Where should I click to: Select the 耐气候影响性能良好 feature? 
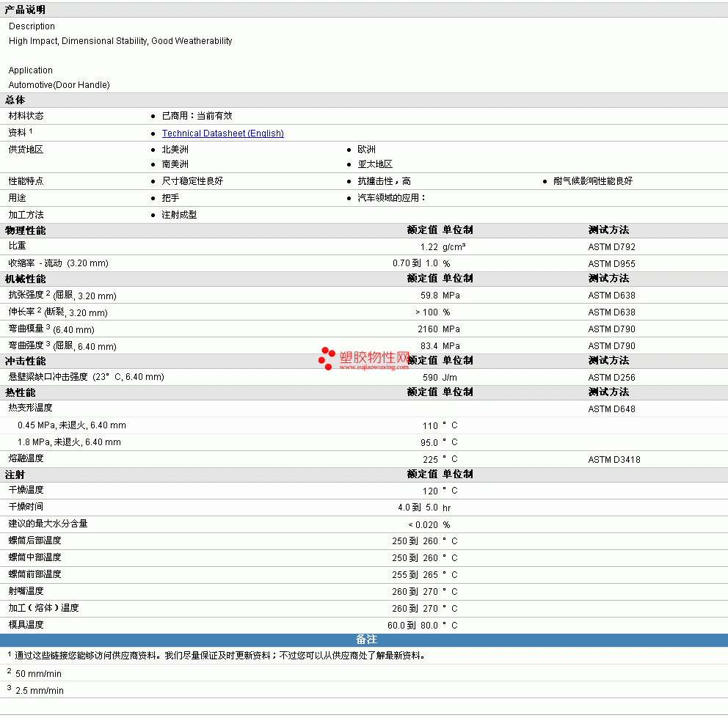tap(592, 181)
